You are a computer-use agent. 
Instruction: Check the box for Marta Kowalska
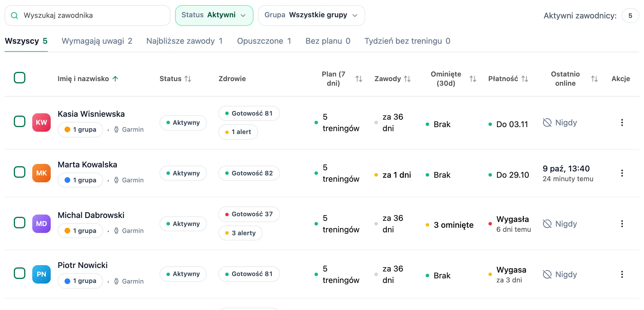tap(20, 172)
